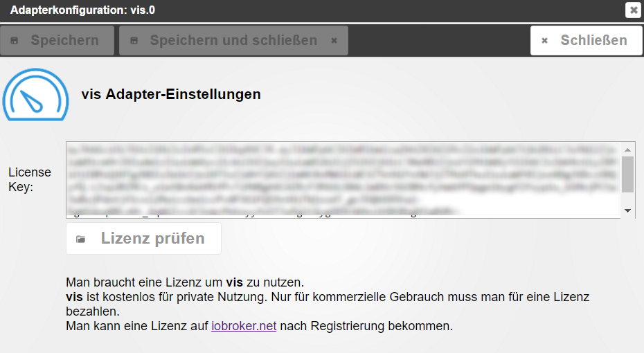Click the 'vis Adapter-Einstellungen' heading
This screenshot has height=353, width=644.
click(171, 94)
